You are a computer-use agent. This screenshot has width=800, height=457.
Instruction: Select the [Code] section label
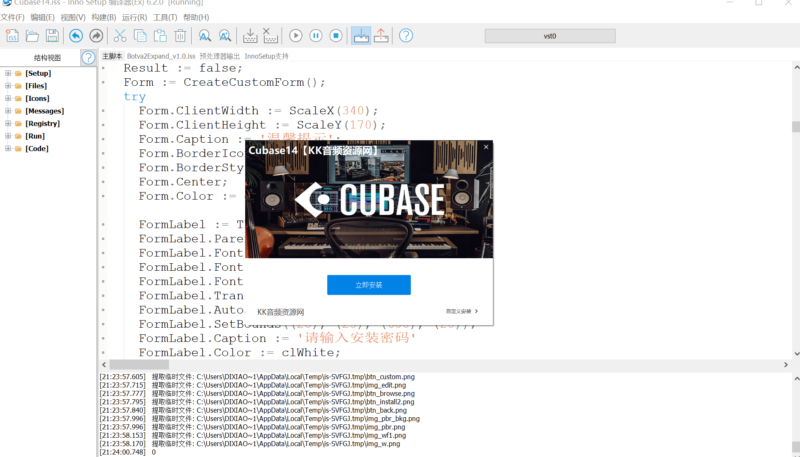point(37,148)
